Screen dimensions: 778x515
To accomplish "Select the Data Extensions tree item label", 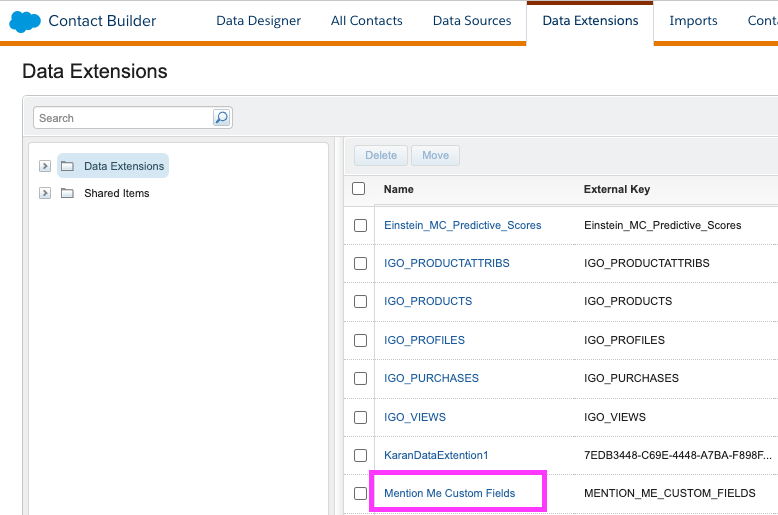I will (124, 166).
